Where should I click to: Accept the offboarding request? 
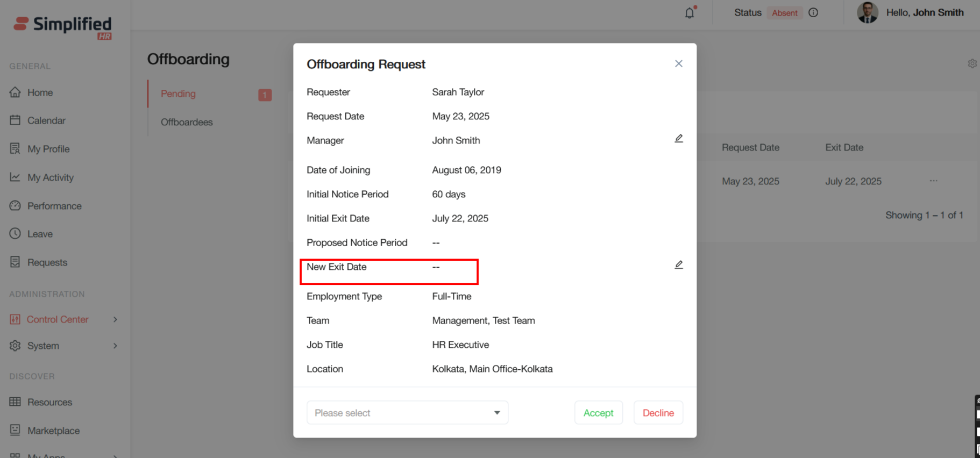point(598,413)
